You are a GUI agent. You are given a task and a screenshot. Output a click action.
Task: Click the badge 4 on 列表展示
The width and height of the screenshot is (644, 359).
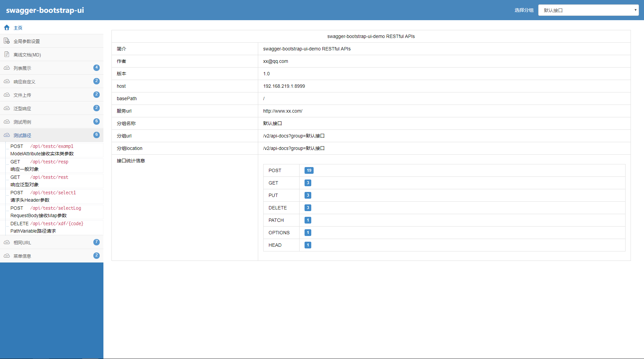(x=96, y=68)
